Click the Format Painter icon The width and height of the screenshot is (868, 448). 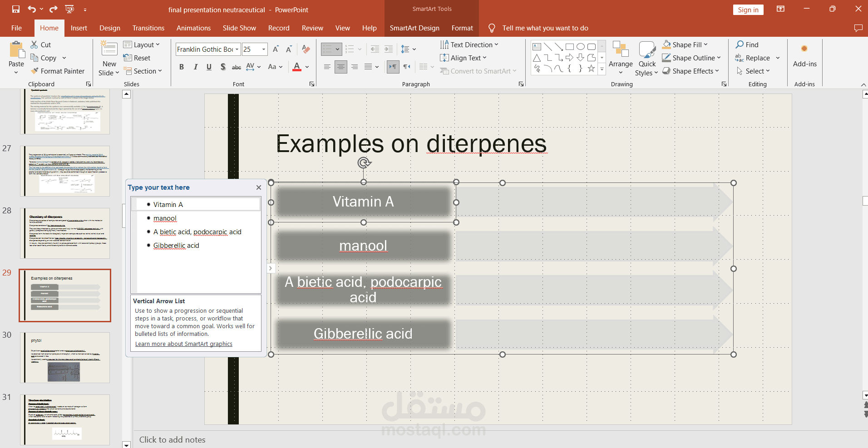coord(35,71)
